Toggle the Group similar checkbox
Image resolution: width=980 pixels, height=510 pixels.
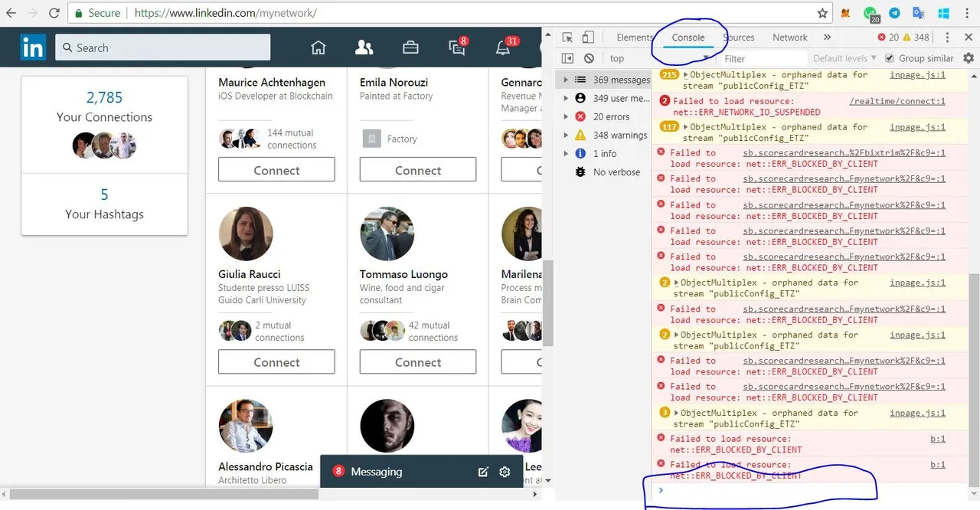click(889, 58)
